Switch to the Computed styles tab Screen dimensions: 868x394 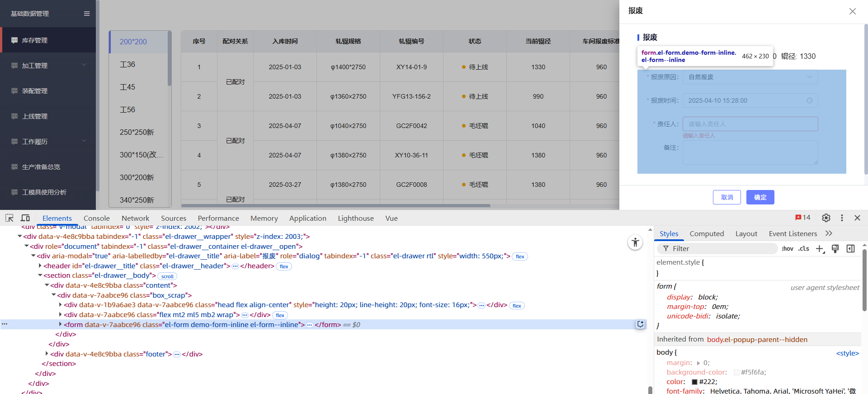707,233
